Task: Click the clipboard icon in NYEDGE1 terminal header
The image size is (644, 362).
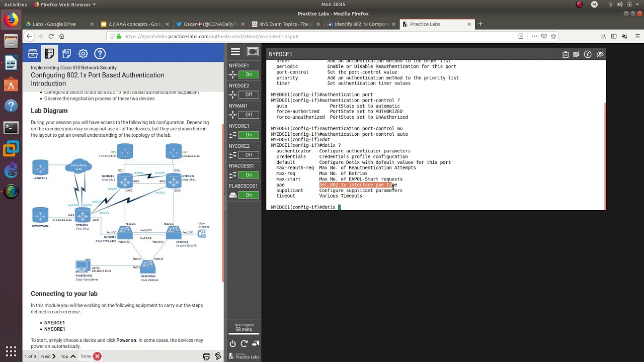Action: tap(566, 54)
